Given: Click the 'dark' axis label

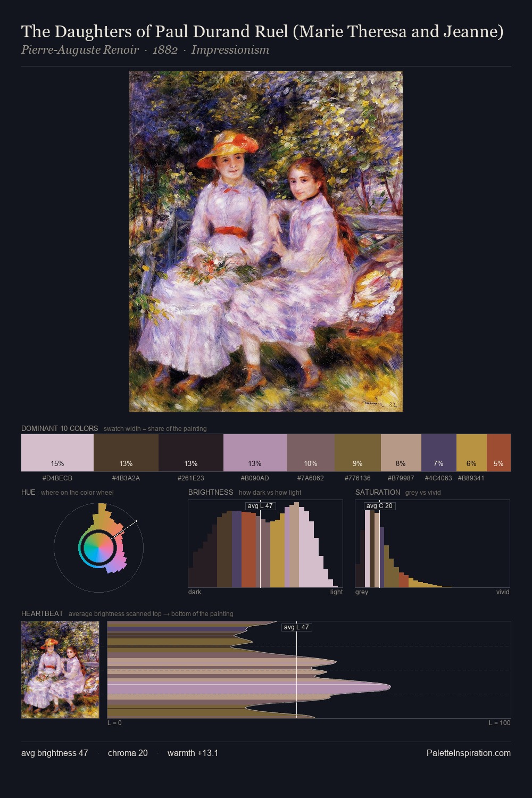Looking at the screenshot, I should pos(195,592).
